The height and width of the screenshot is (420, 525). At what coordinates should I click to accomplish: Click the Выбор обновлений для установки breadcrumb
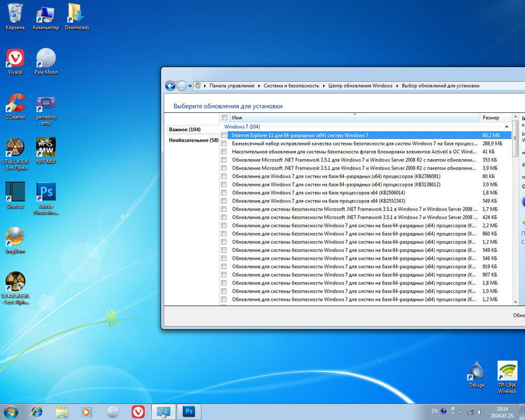440,86
